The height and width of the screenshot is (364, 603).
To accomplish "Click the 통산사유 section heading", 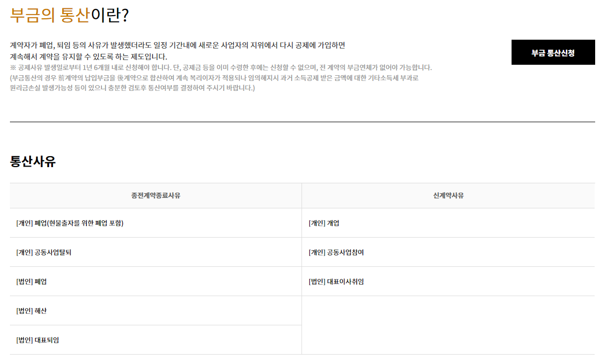I will click(33, 161).
